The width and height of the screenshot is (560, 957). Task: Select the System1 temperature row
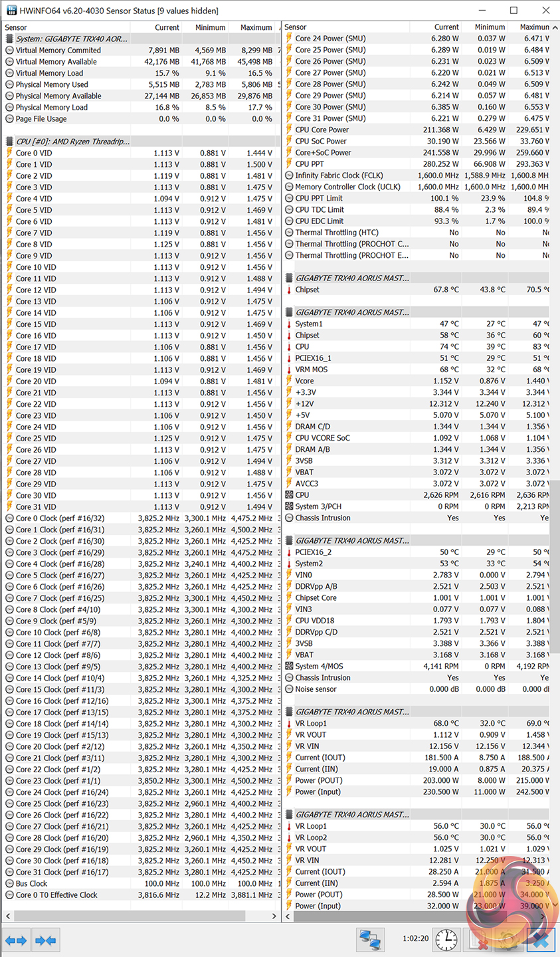tap(417, 324)
